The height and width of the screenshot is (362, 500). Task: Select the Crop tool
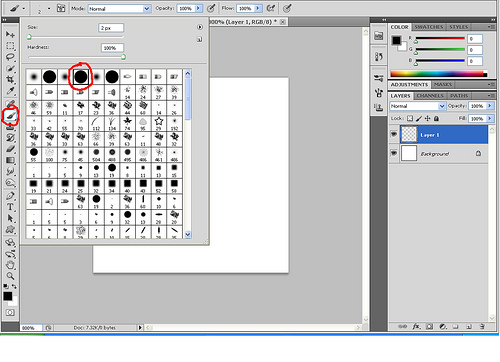pos(10,79)
